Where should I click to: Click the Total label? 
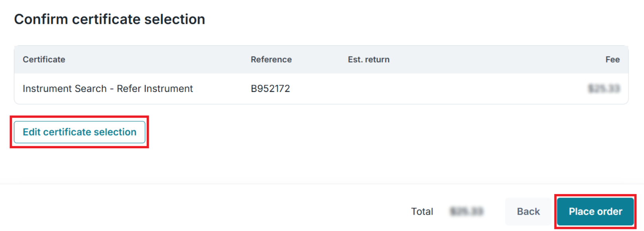[422, 212]
